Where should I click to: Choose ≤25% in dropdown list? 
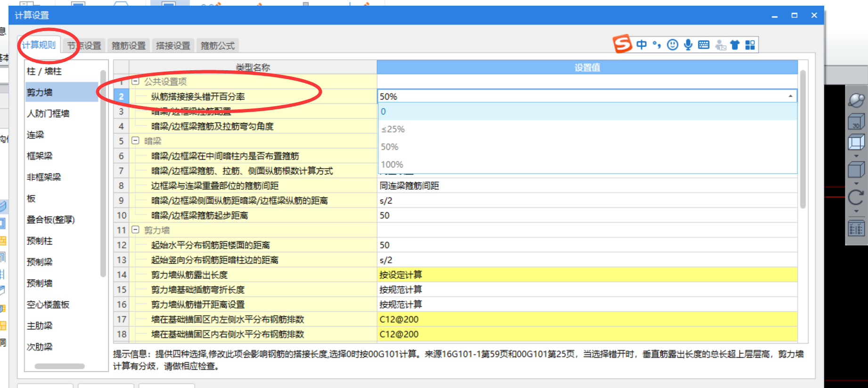coord(587,129)
